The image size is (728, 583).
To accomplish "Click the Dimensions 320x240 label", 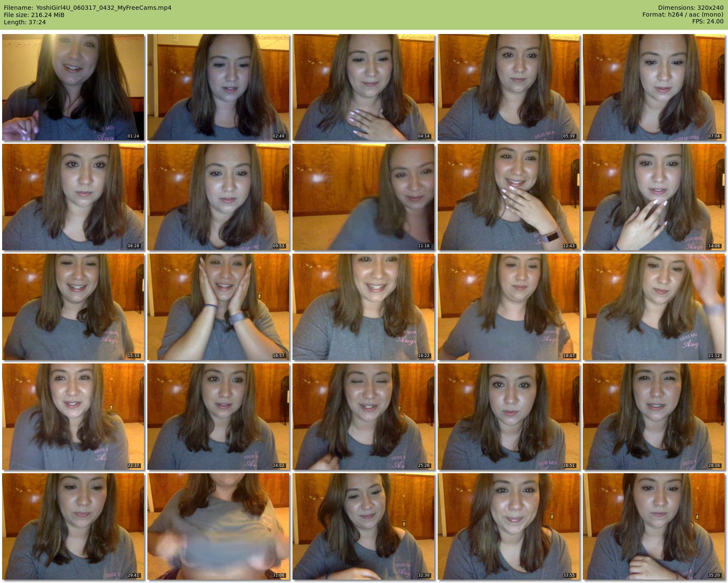I will pyautogui.click(x=691, y=8).
